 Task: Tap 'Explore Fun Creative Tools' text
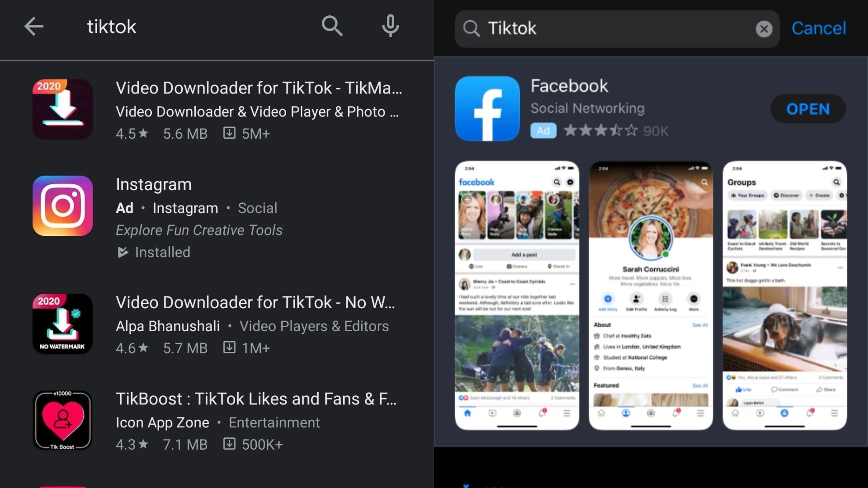coord(199,230)
